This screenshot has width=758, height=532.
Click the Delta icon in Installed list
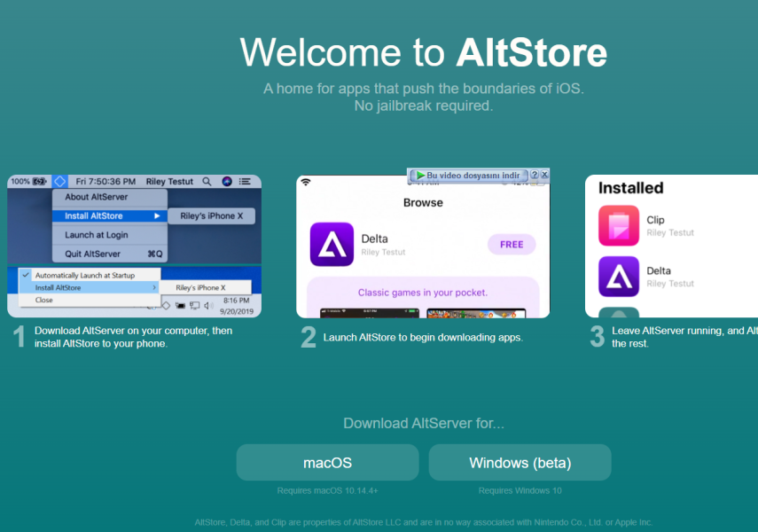click(619, 276)
